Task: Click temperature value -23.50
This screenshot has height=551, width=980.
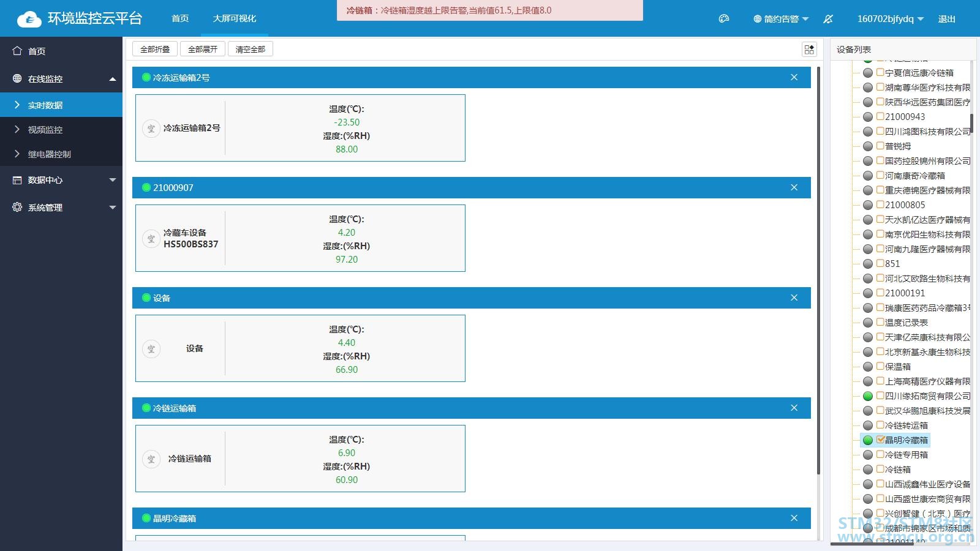Action: pos(347,122)
